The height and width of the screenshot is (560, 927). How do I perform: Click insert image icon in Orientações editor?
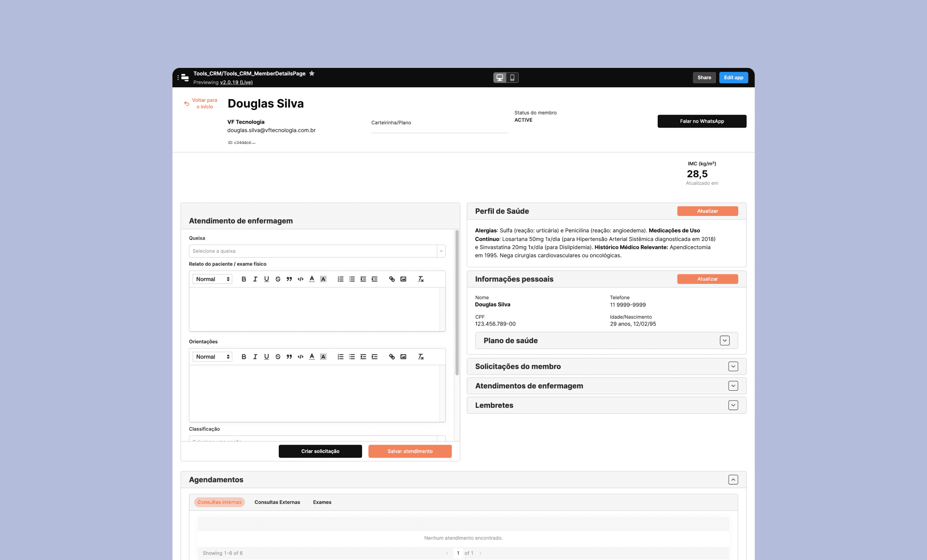(x=403, y=357)
